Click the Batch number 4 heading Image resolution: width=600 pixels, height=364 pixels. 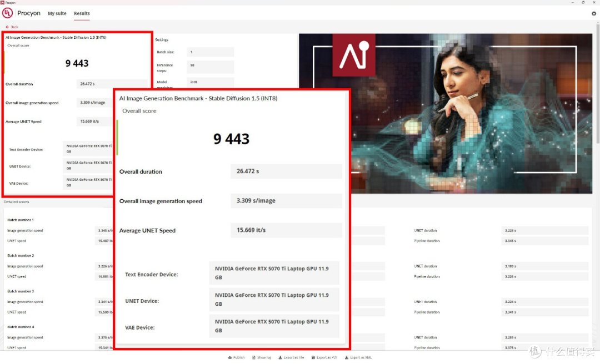pyautogui.click(x=21, y=327)
